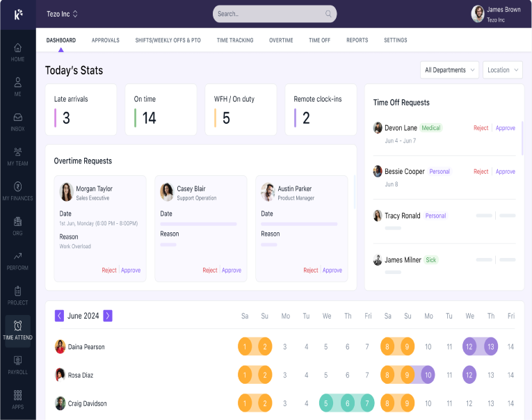This screenshot has height=420, width=532.
Task: Click the Project clipboard icon
Action: [17, 295]
